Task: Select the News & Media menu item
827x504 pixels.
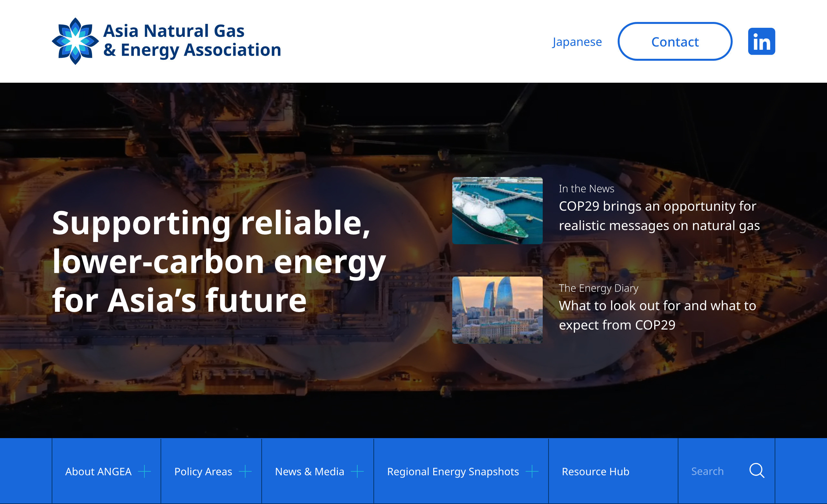Action: click(309, 471)
